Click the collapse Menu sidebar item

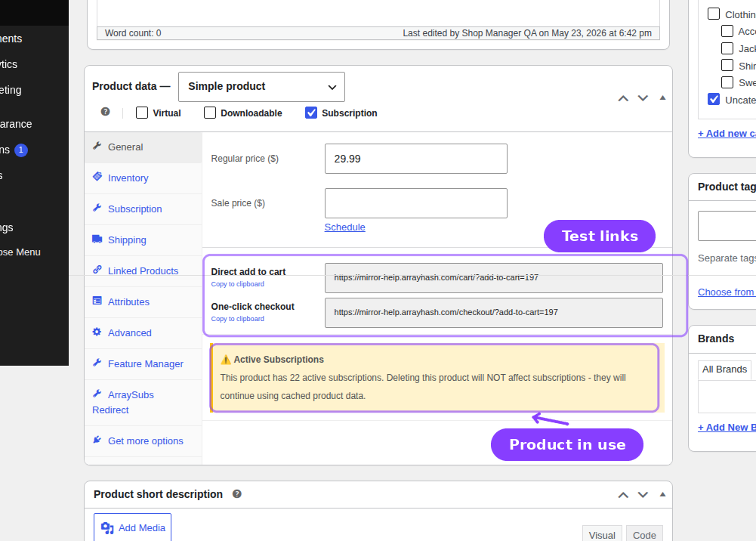tap(20, 252)
